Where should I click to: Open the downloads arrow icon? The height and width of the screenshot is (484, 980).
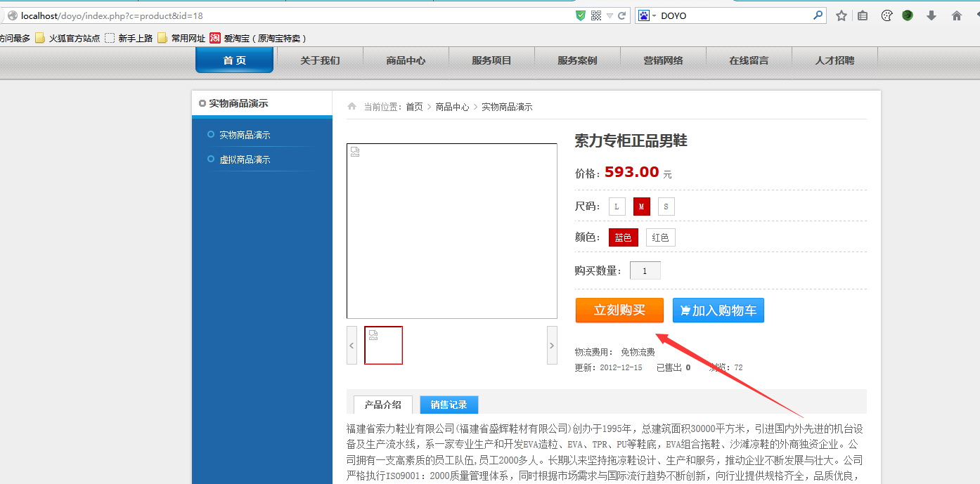pyautogui.click(x=931, y=15)
